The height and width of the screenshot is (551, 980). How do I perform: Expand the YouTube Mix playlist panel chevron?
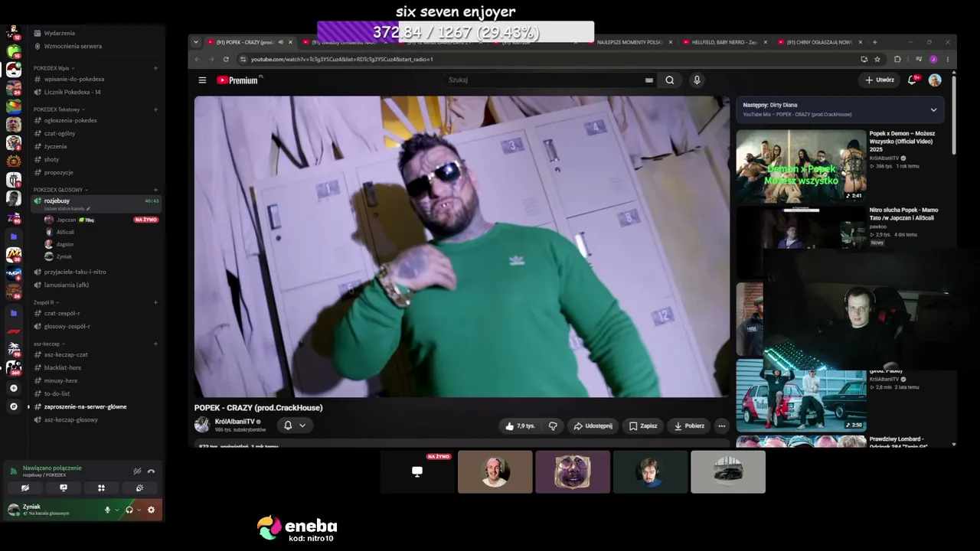pyautogui.click(x=933, y=109)
